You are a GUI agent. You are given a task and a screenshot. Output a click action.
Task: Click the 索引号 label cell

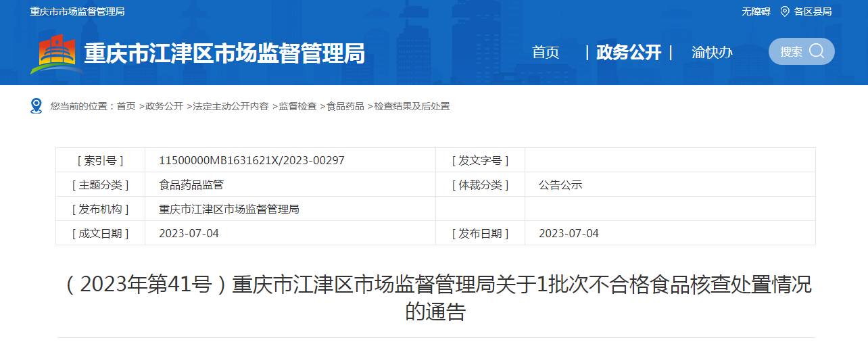(100, 160)
